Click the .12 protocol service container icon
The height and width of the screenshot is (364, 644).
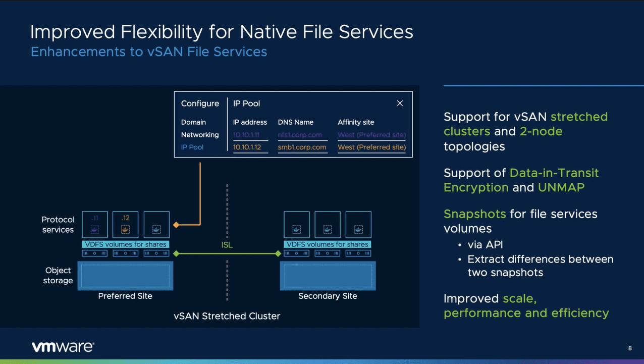(126, 225)
